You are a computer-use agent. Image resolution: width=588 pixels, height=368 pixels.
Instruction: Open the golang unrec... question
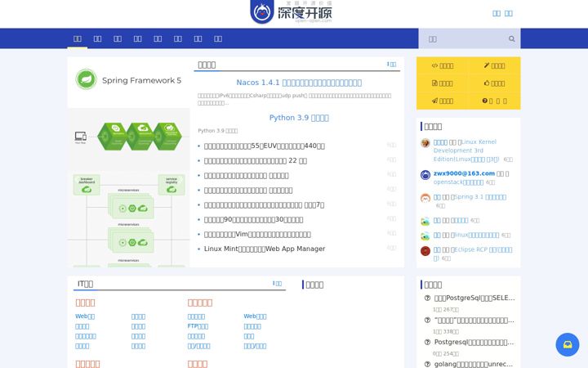click(473, 364)
